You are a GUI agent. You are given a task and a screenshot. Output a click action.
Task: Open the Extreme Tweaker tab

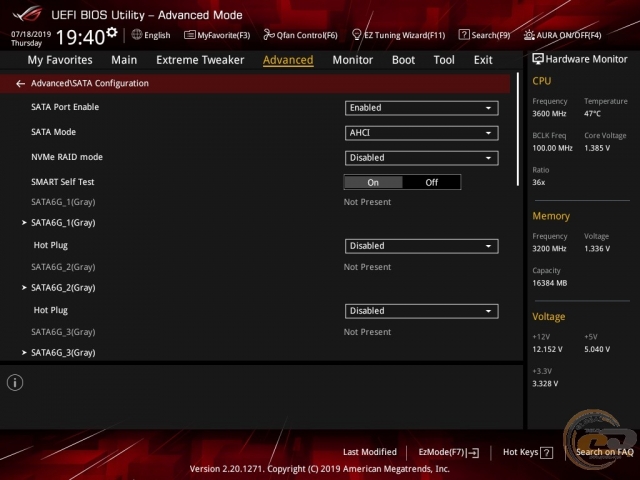tap(200, 60)
